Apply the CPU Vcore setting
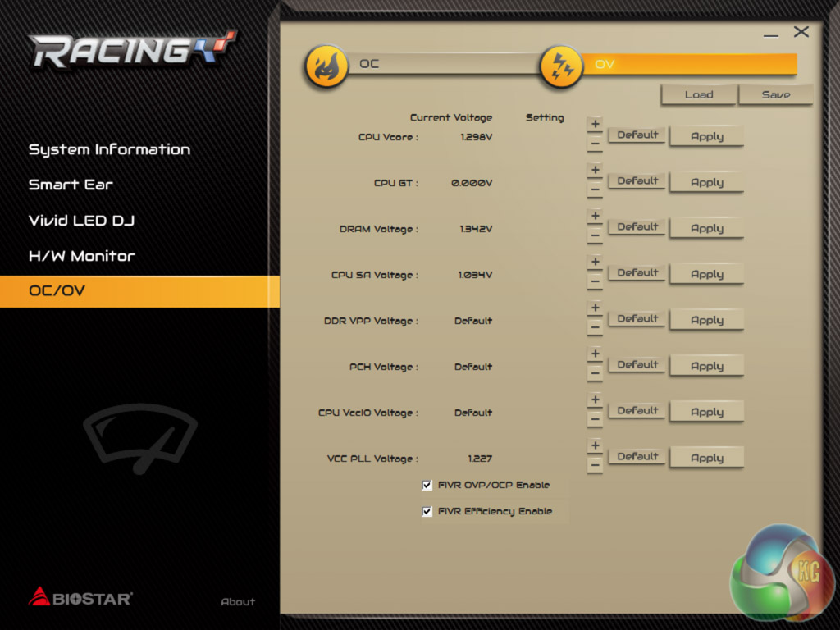The height and width of the screenshot is (630, 840). pos(706,137)
